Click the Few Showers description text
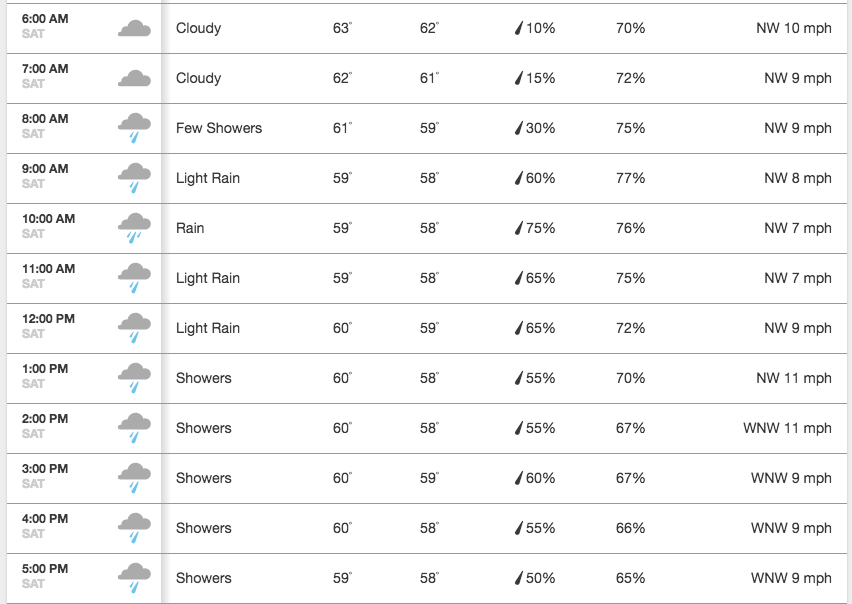This screenshot has width=852, height=604. (x=219, y=128)
